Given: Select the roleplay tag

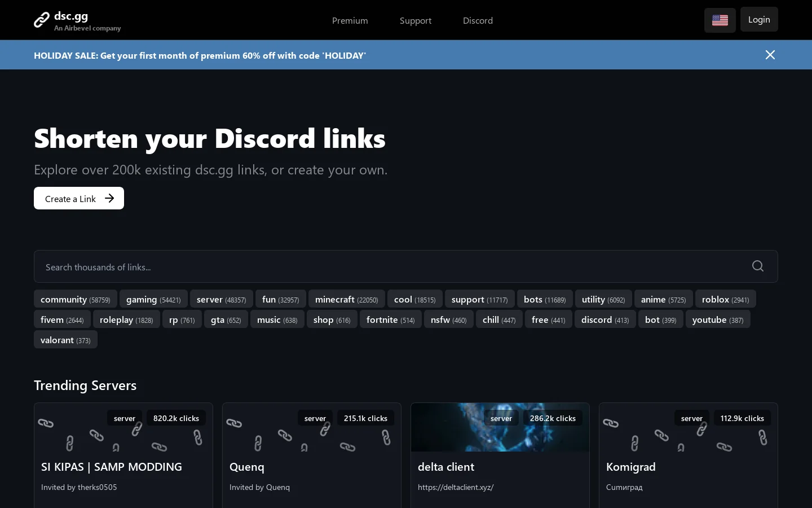Looking at the screenshot, I should pyautogui.click(x=126, y=319).
